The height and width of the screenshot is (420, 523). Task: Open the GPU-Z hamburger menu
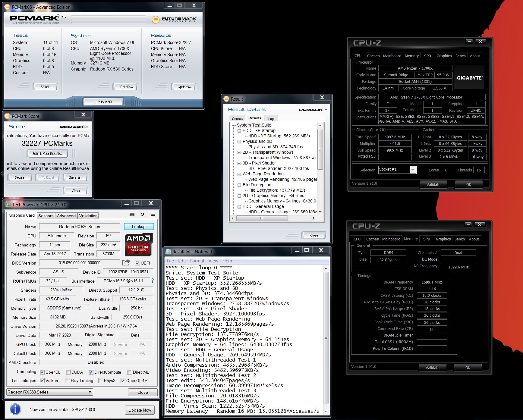pyautogui.click(x=153, y=215)
